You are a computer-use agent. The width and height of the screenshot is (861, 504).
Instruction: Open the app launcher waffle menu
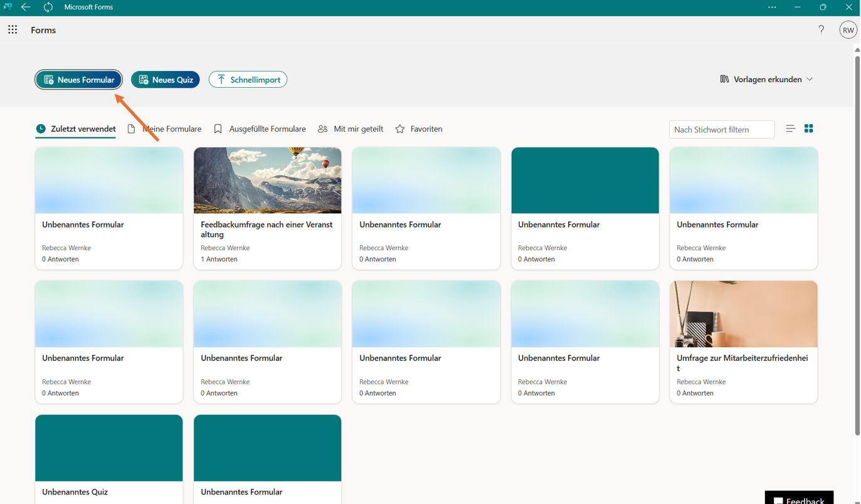13,29
